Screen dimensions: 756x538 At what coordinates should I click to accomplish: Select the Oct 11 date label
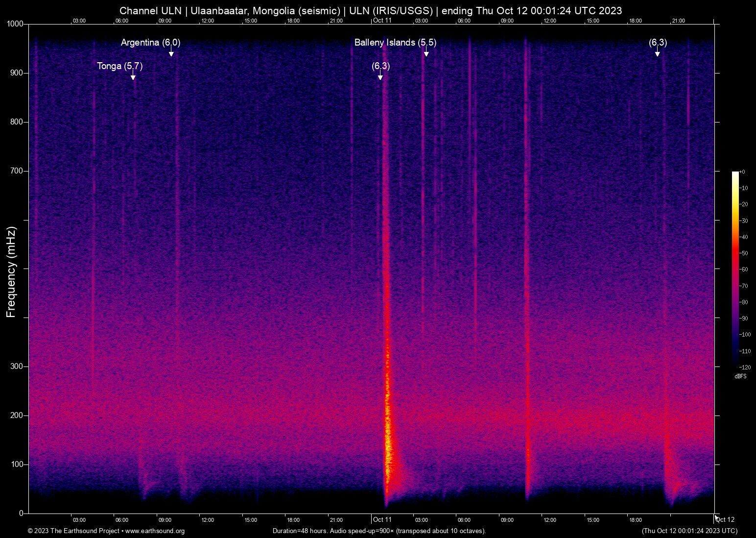coord(382,519)
